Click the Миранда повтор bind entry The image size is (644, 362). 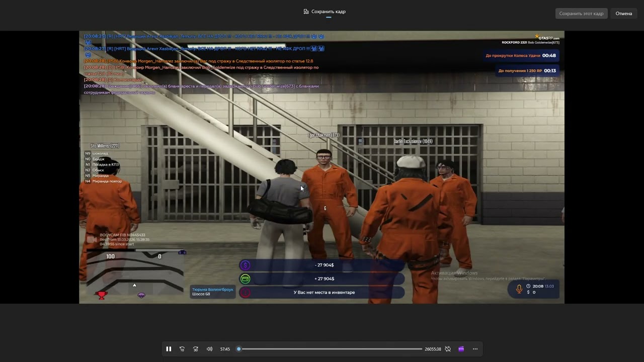pyautogui.click(x=103, y=181)
